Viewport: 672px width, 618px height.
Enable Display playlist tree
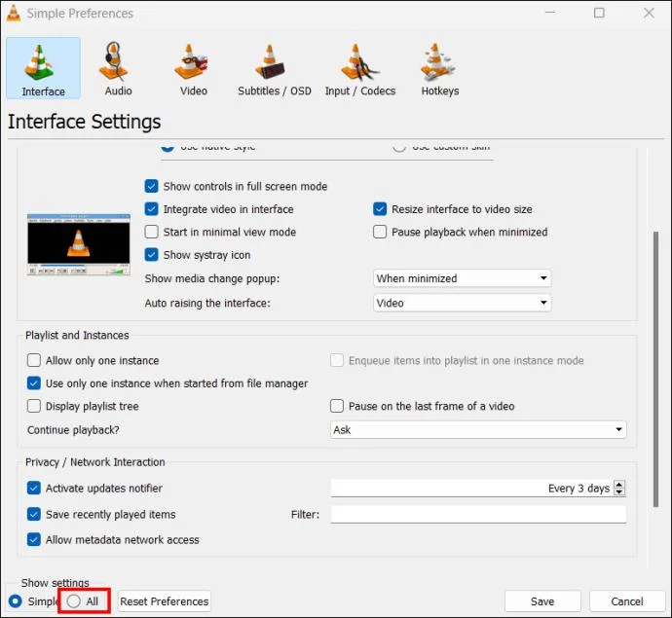pyautogui.click(x=34, y=406)
